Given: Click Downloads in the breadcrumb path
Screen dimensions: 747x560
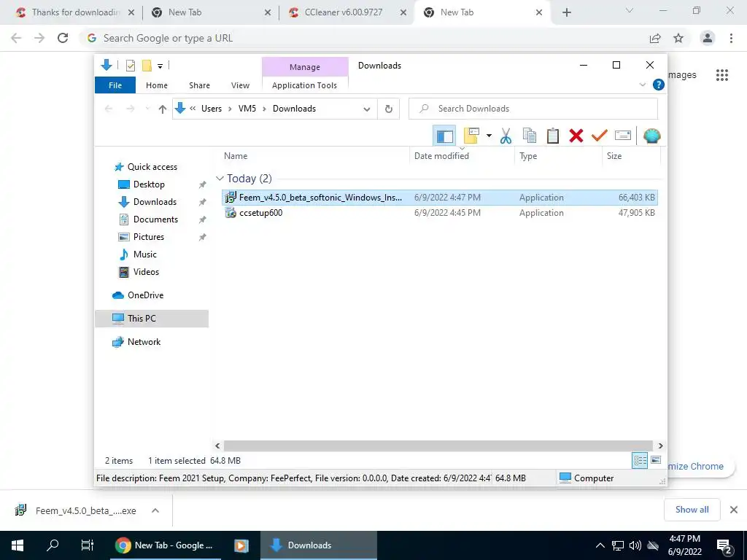Looking at the screenshot, I should (294, 109).
